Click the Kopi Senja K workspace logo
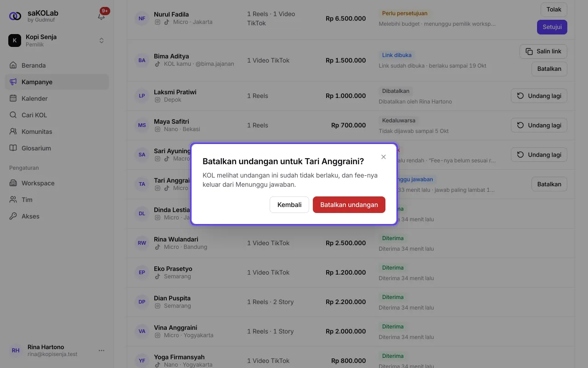This screenshot has height=368, width=588. [15, 40]
